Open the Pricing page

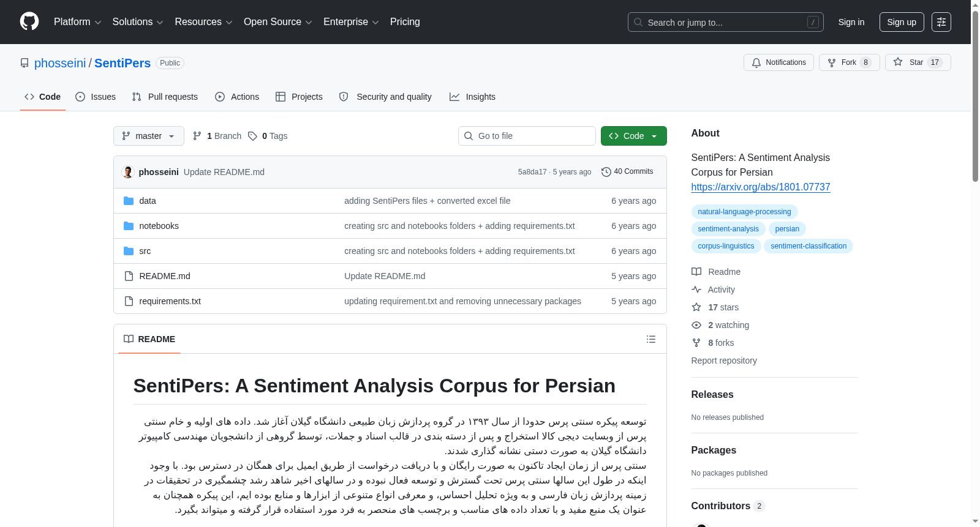(405, 22)
